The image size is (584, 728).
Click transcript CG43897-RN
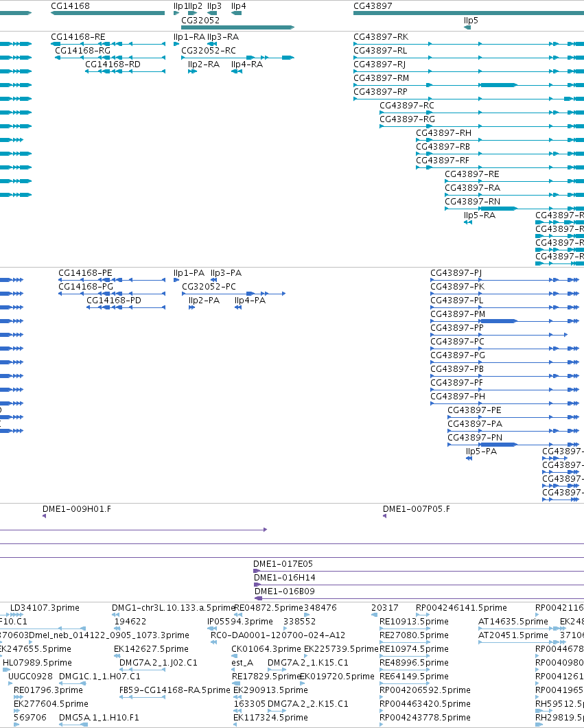(473, 202)
